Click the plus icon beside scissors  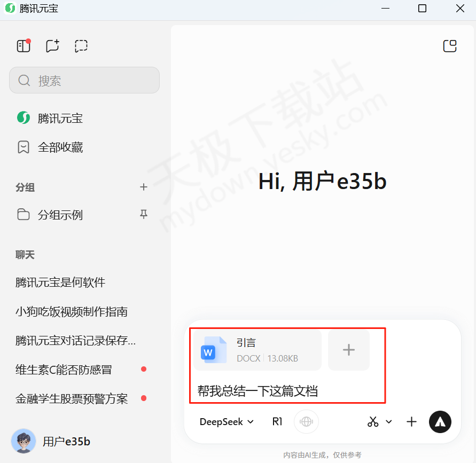coord(411,422)
